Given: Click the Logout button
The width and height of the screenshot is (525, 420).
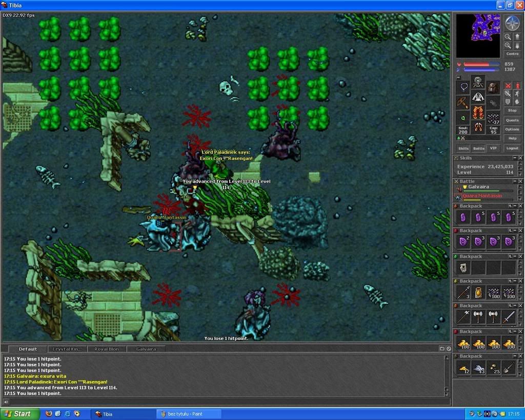Looking at the screenshot, I should point(512,148).
